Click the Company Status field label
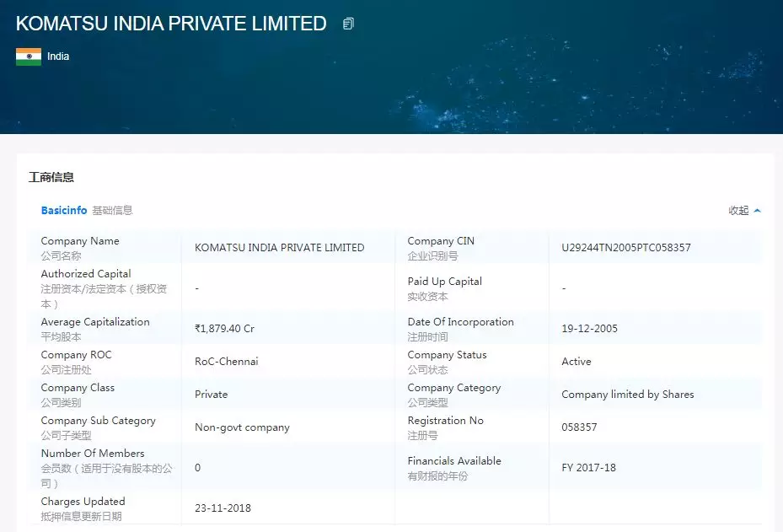This screenshot has width=783, height=532. coord(447,355)
